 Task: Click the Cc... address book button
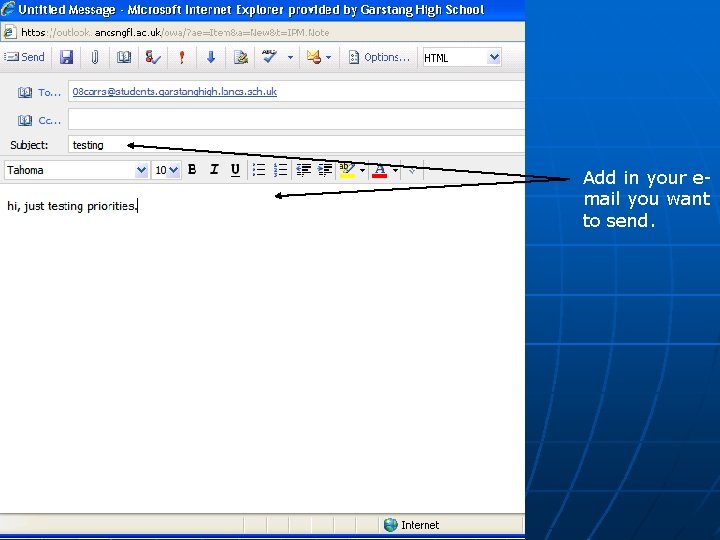(x=39, y=120)
